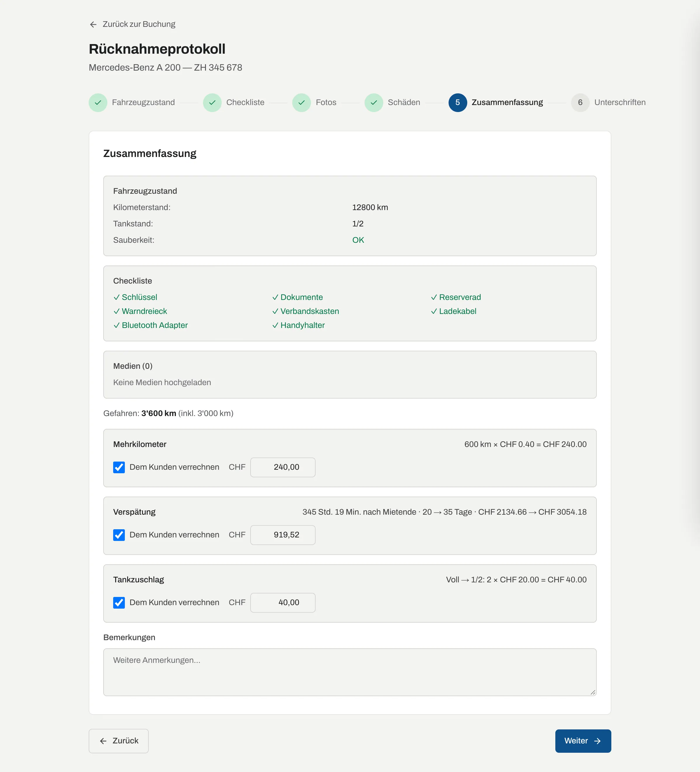Go to the Unterschriften step label

coord(619,103)
